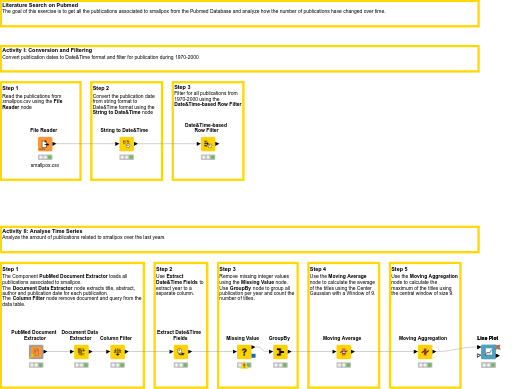Select the Line Plot node icon
Image resolution: width=512 pixels, height=389 pixels.
click(x=488, y=352)
